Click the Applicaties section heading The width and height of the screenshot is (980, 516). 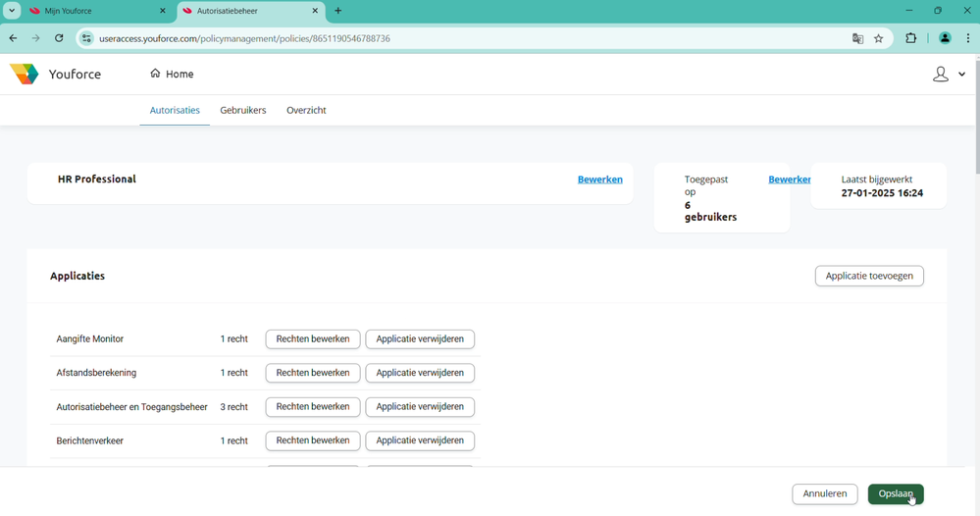(77, 276)
